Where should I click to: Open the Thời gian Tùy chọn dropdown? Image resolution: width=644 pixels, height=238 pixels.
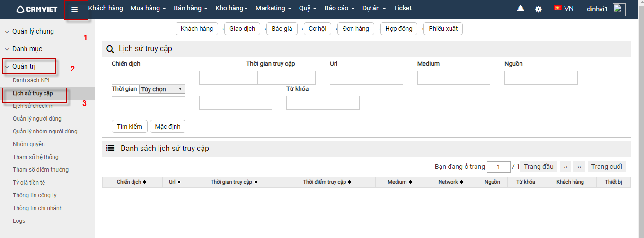(x=162, y=89)
